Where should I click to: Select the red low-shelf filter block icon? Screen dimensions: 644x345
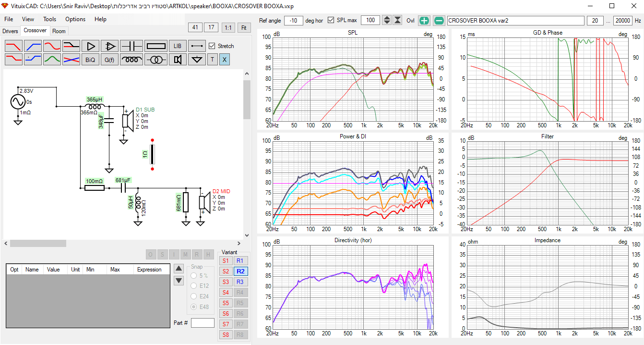point(13,60)
